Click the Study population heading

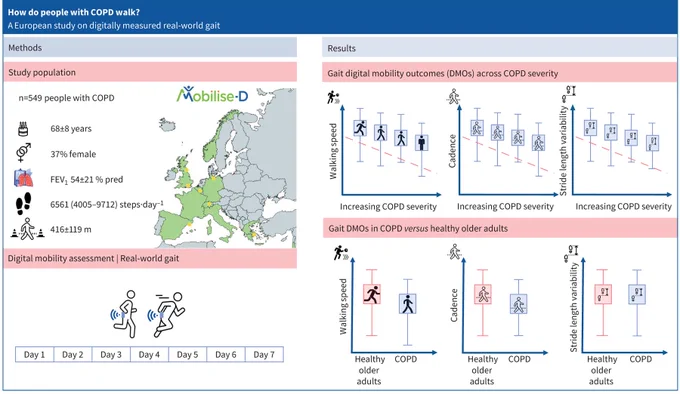pyautogui.click(x=150, y=72)
